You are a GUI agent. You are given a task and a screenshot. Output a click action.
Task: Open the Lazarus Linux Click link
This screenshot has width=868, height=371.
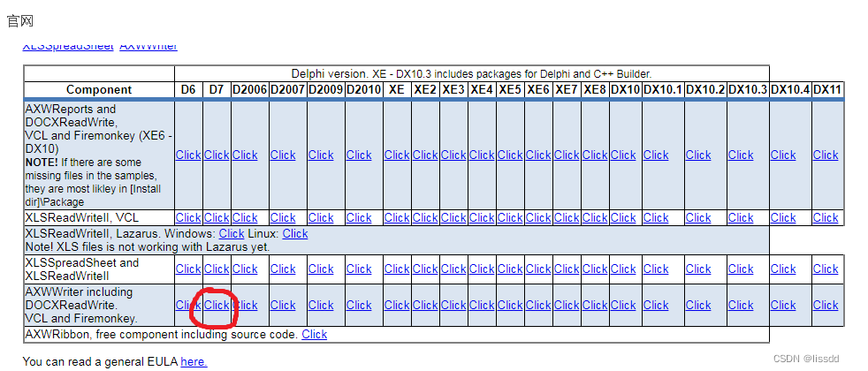tap(295, 233)
